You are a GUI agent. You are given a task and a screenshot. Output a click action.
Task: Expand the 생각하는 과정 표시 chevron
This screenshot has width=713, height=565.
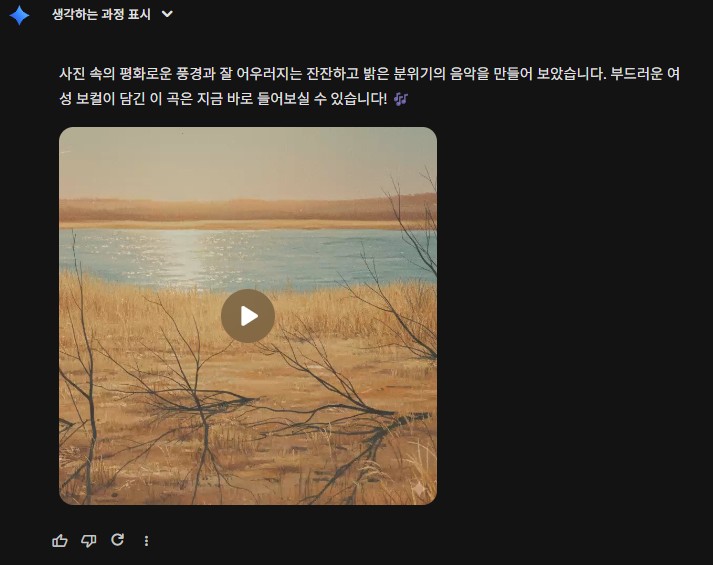167,14
